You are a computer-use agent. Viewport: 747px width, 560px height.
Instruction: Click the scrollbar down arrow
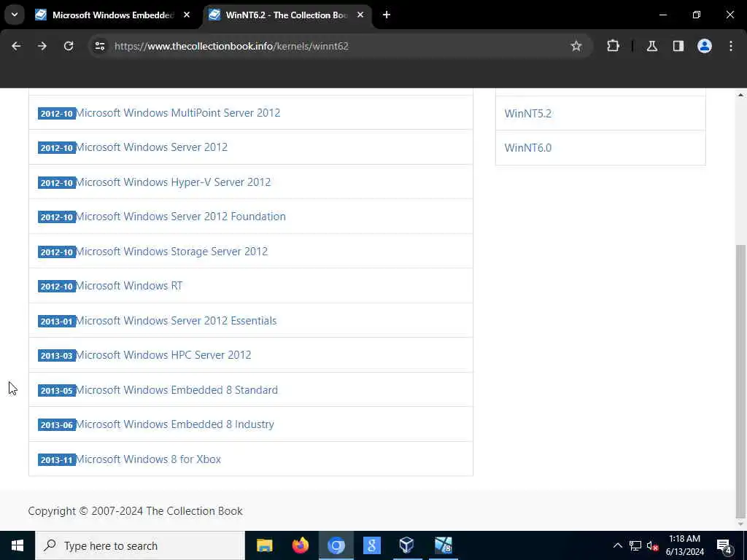coord(740,524)
